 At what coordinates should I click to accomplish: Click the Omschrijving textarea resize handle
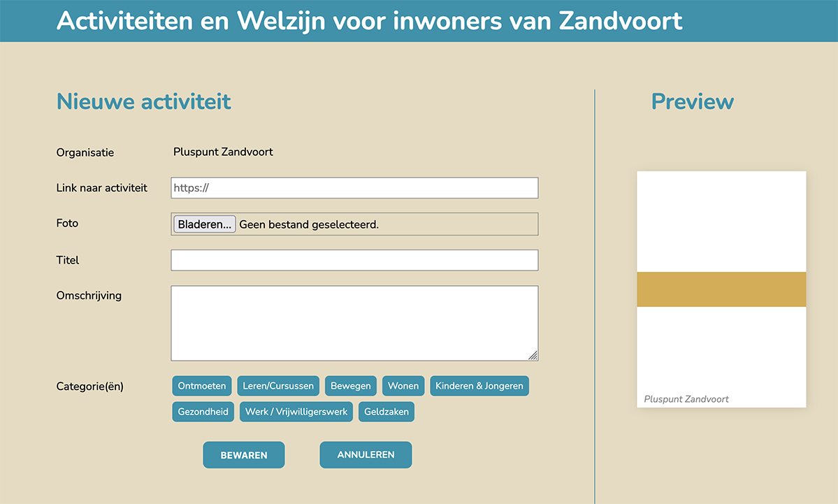[533, 355]
